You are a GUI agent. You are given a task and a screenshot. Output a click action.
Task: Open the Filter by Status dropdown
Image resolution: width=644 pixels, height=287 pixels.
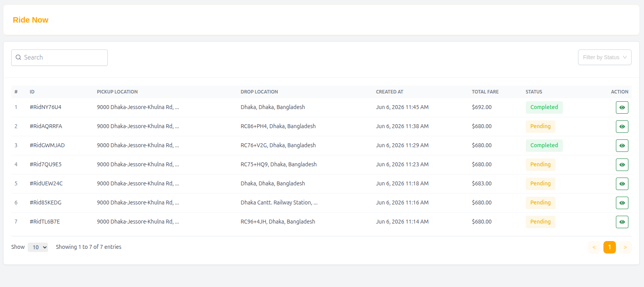click(605, 57)
